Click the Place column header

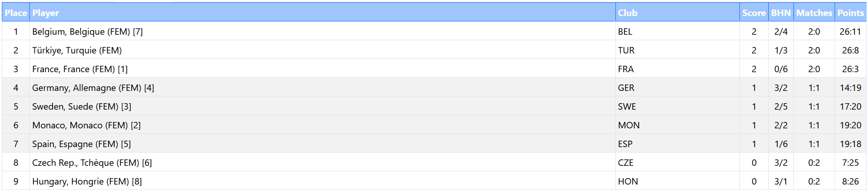pyautogui.click(x=16, y=13)
